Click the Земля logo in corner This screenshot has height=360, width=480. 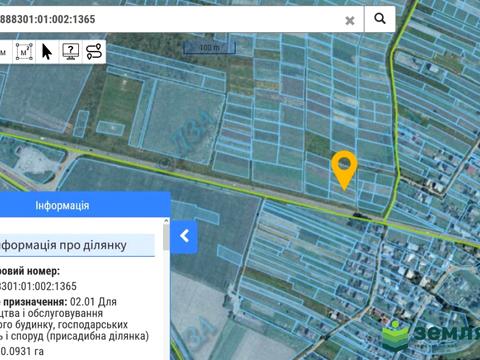(431, 335)
